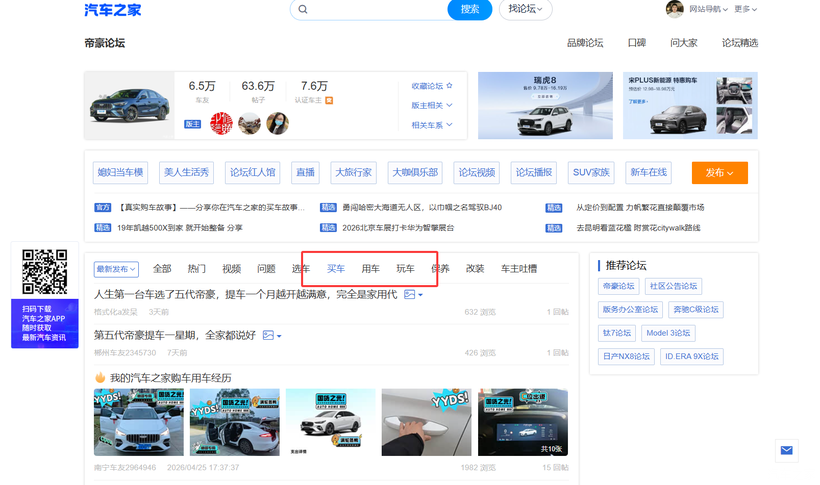Expand 网站导航 in the header

tap(708, 9)
